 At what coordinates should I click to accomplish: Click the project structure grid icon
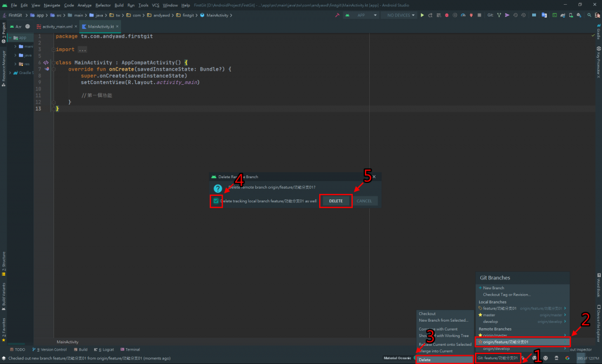[534, 15]
